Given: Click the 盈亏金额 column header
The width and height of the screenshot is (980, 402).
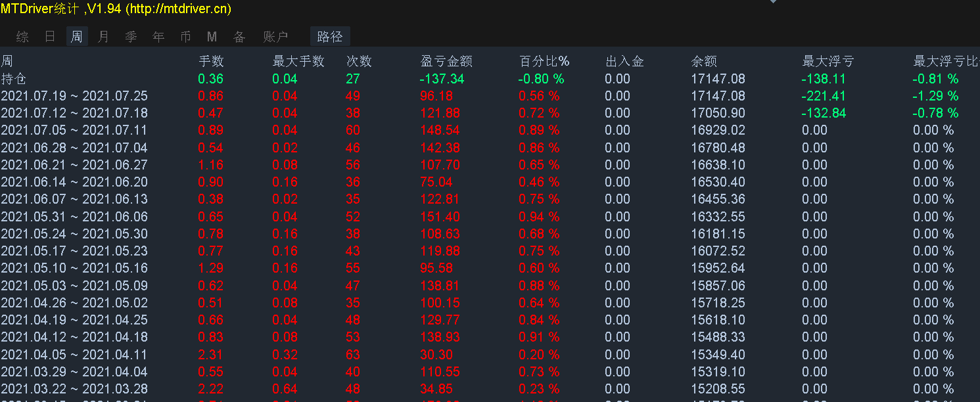Looking at the screenshot, I should pos(446,61).
